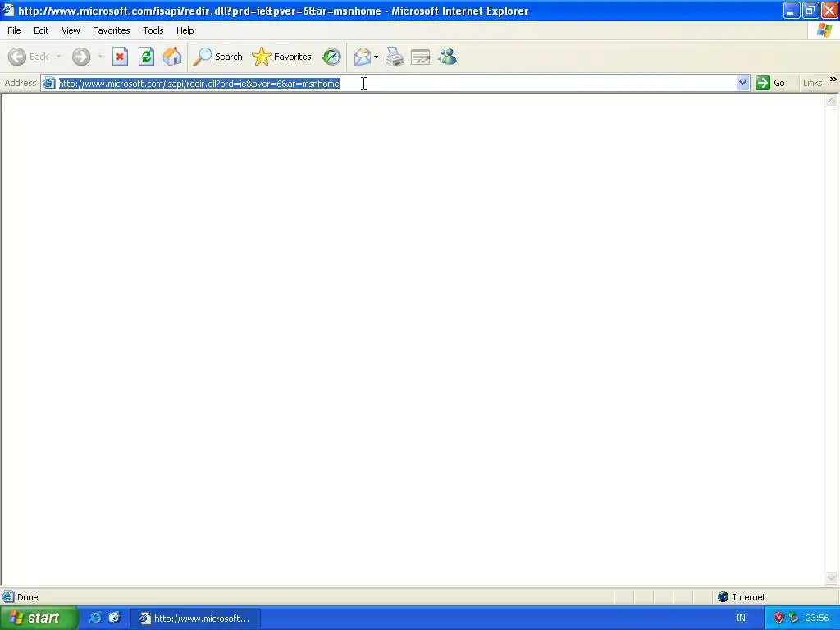This screenshot has width=840, height=630.
Task: Click the Mail envelope icon
Action: point(363,57)
